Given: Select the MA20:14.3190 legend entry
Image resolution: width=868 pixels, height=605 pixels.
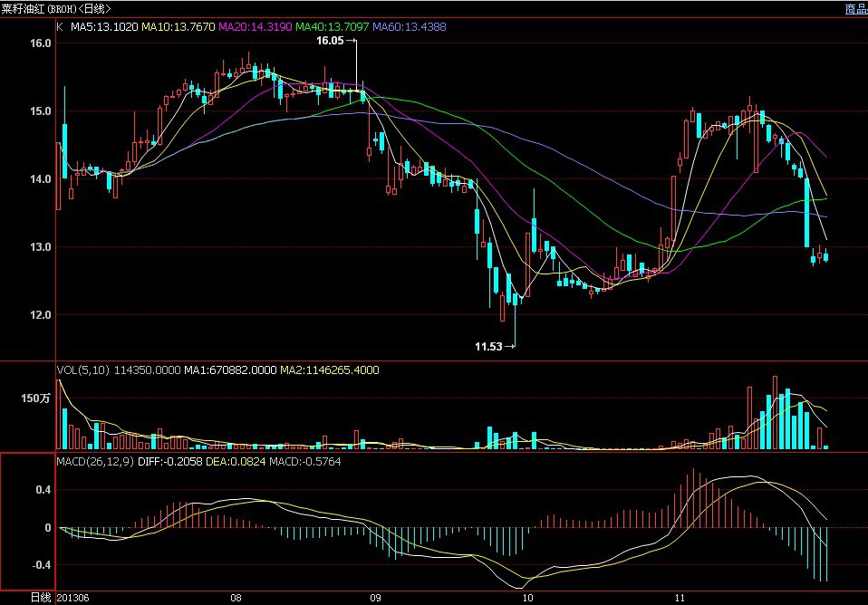Looking at the screenshot, I should coord(256,26).
